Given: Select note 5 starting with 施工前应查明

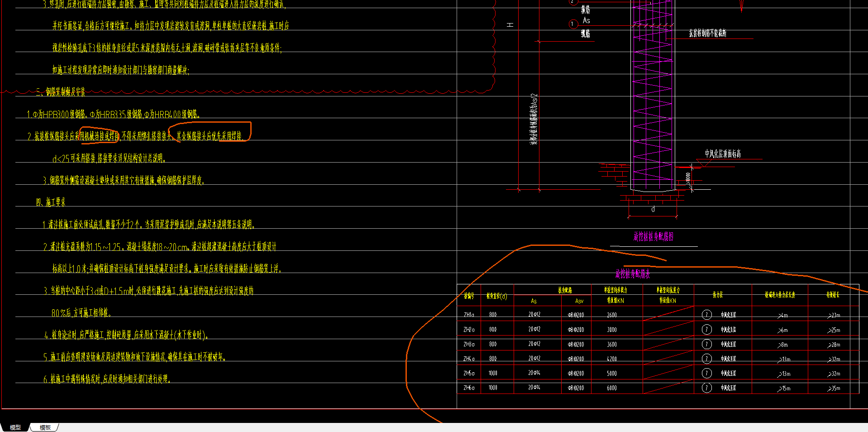Looking at the screenshot, I should click(x=135, y=357).
